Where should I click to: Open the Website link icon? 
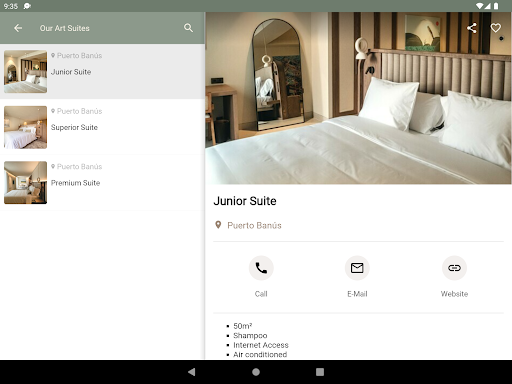[454, 268]
